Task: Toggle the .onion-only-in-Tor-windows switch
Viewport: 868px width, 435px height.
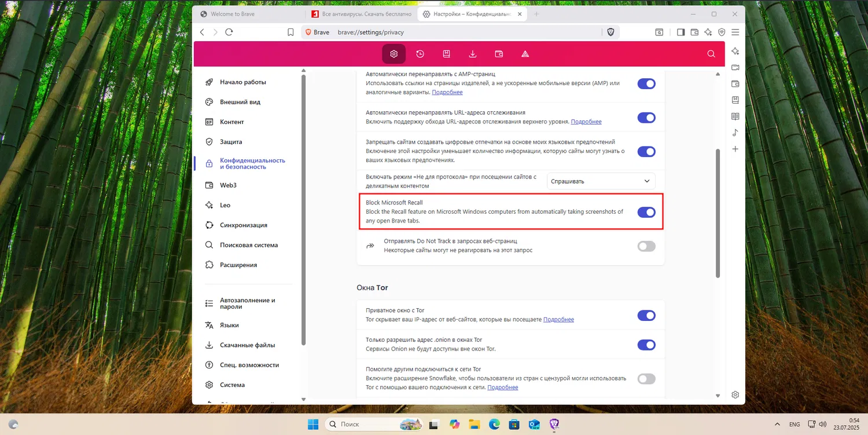Action: (x=646, y=345)
